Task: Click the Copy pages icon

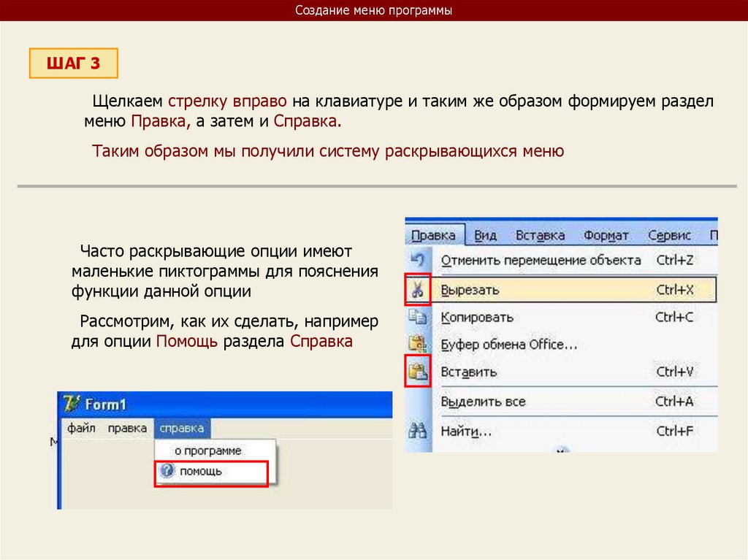Action: [x=417, y=317]
